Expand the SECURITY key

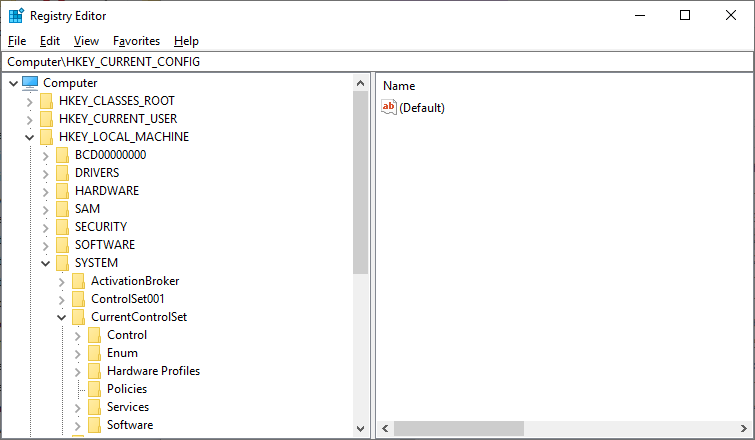point(45,228)
